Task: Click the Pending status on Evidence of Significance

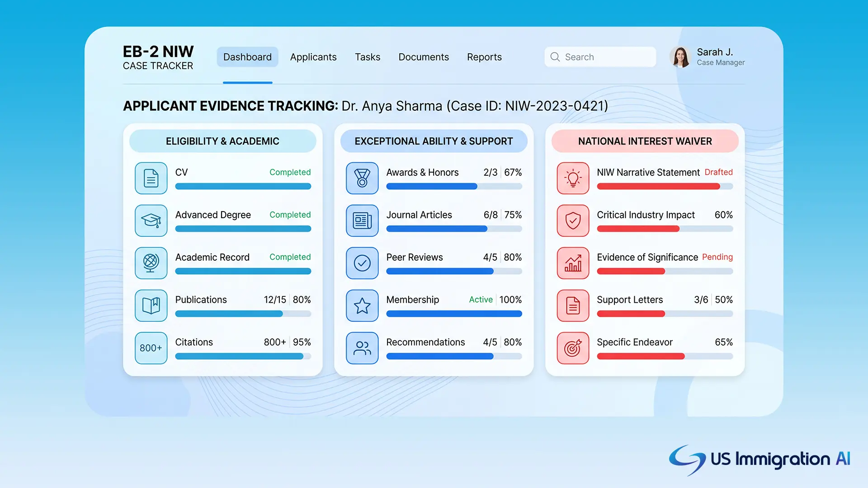Action: (x=717, y=257)
